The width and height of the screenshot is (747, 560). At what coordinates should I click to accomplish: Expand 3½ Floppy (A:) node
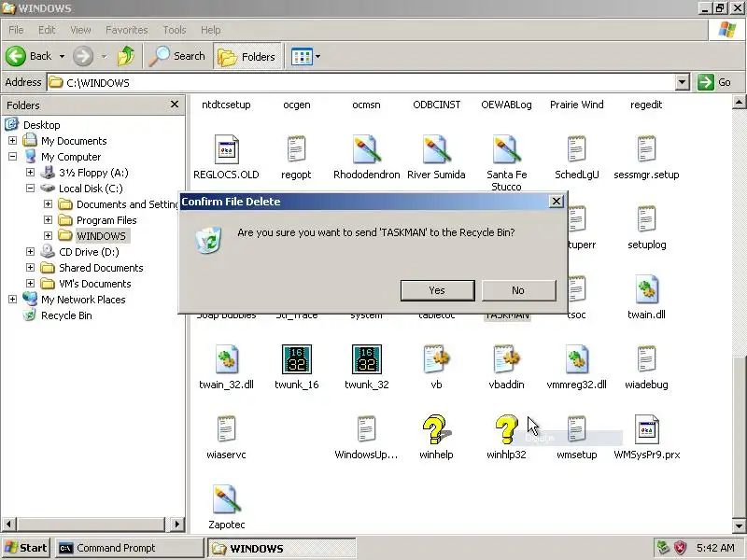30,172
